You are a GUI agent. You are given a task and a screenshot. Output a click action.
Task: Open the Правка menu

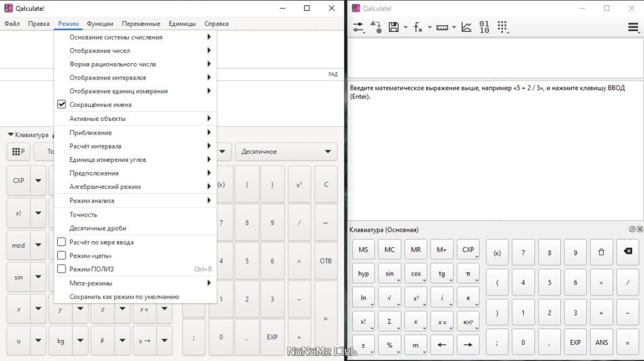tap(39, 23)
